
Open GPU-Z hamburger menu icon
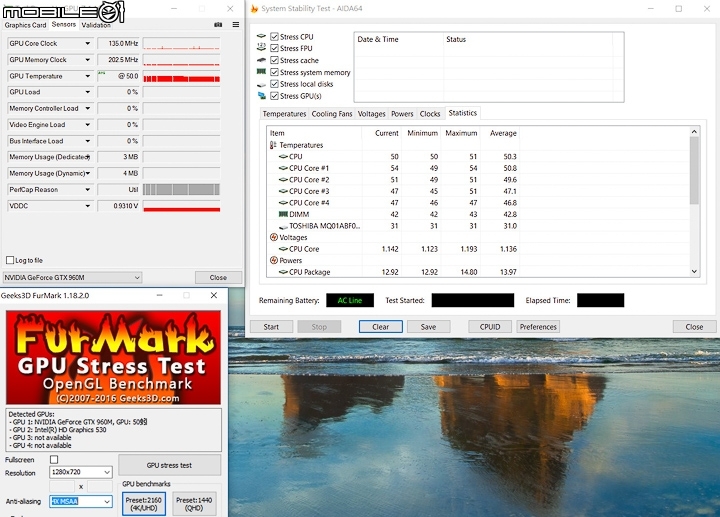click(236, 25)
